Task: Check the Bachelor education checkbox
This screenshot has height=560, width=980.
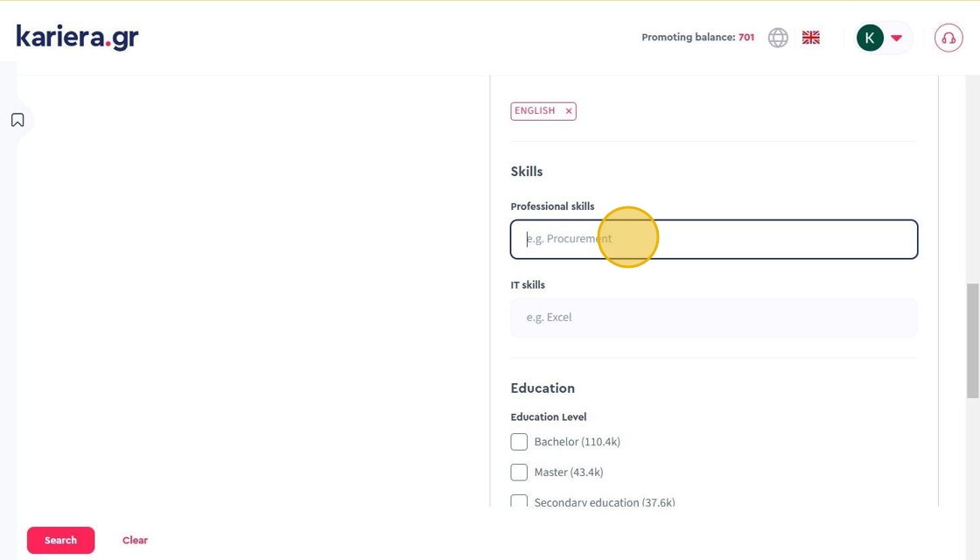Action: (x=519, y=442)
